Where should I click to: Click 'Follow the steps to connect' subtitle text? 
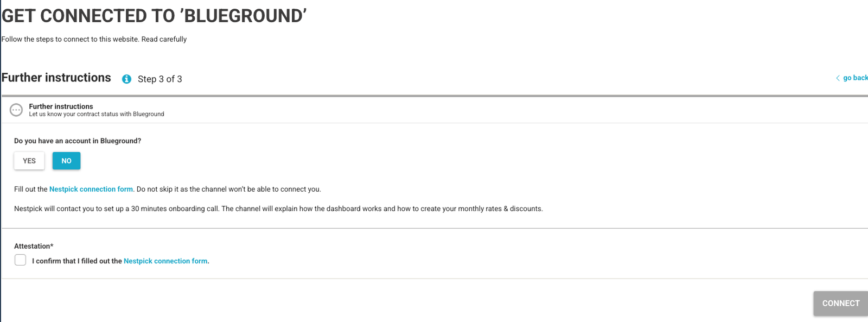[94, 39]
